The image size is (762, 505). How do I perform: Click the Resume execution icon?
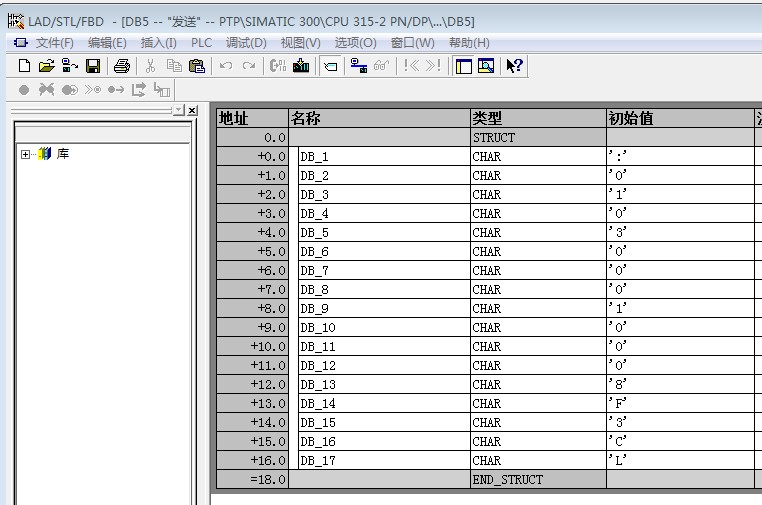tap(116, 90)
